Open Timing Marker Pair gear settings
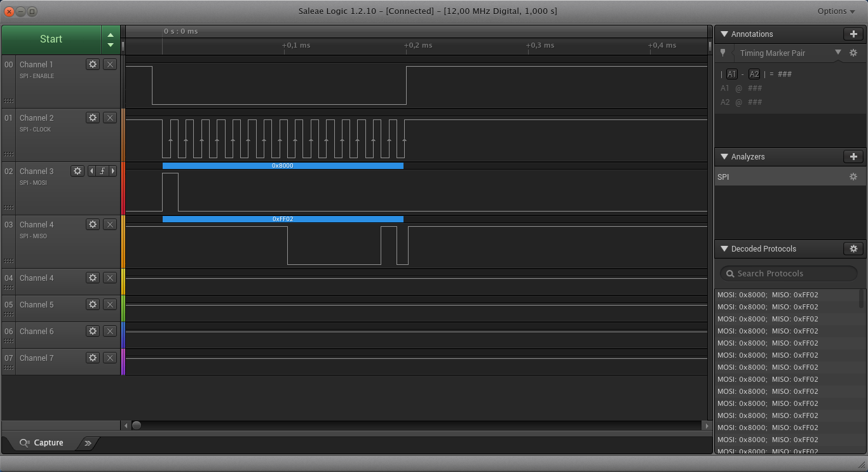The image size is (868, 472). point(853,53)
